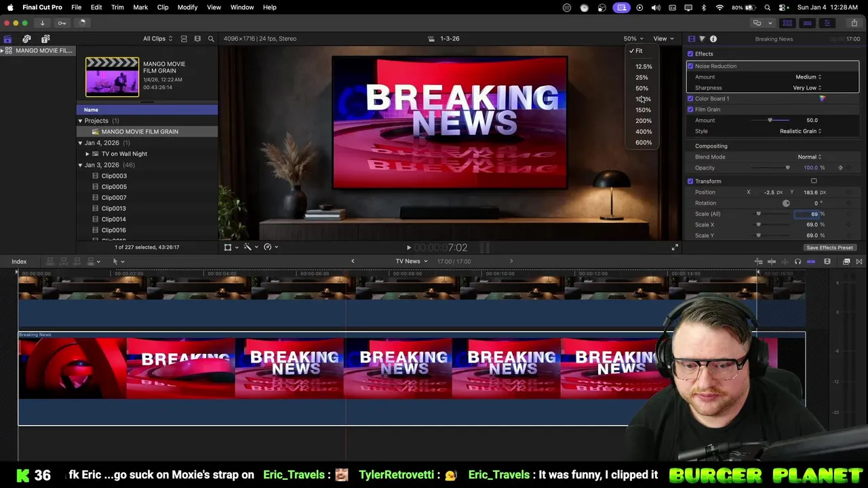Play the viewer with play button
The width and height of the screenshot is (868, 488).
point(408,248)
